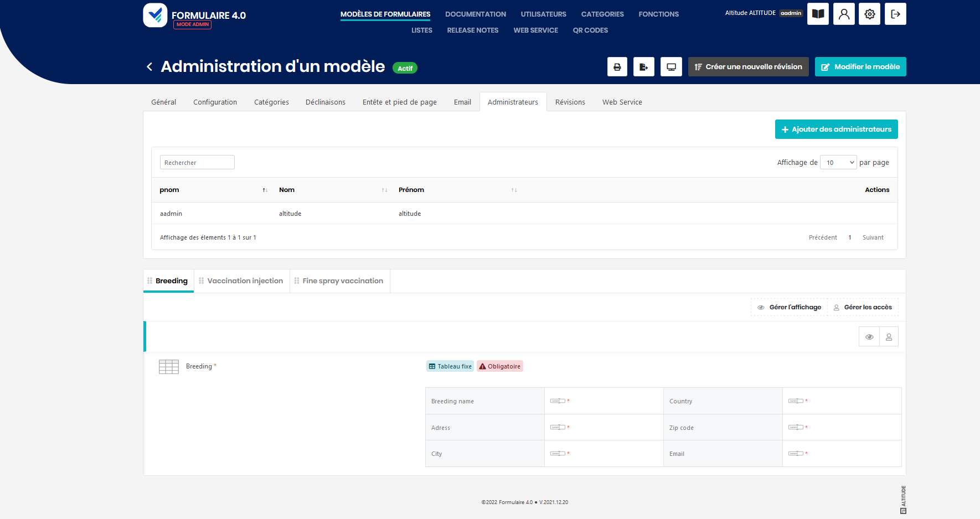Click the Rechercher search field

(x=197, y=162)
